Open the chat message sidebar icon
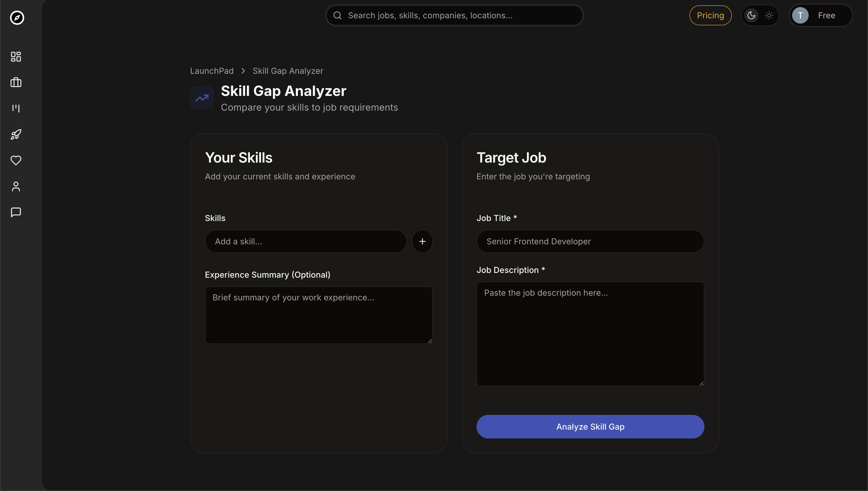Image resolution: width=868 pixels, height=491 pixels. [x=16, y=212]
